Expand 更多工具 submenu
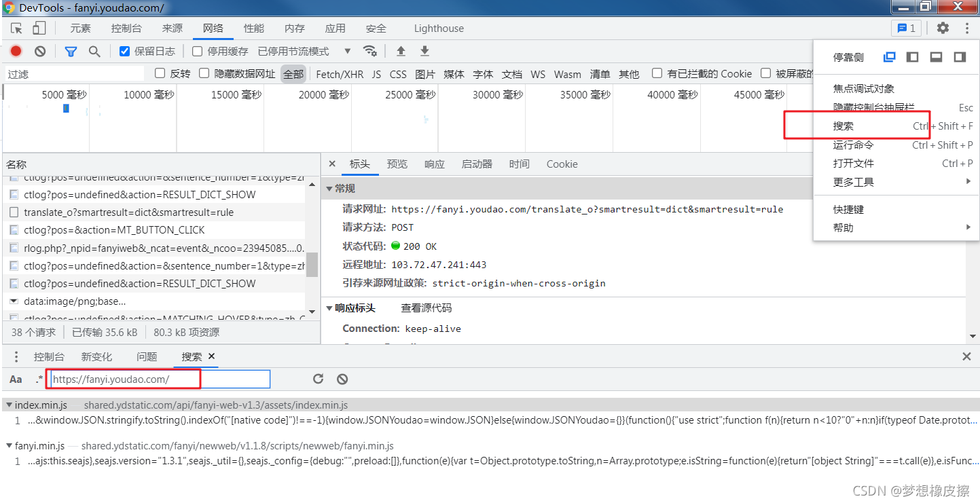The height and width of the screenshot is (503, 980). 896,182
